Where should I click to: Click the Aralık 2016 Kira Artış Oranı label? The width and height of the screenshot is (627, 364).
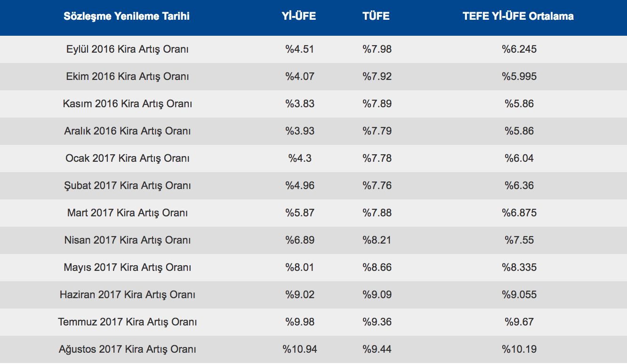[128, 131]
